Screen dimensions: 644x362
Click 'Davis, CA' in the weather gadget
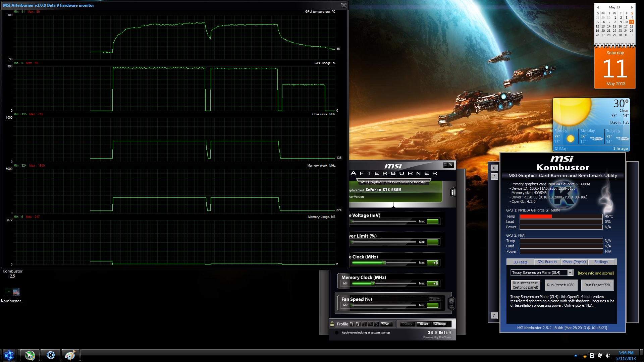(x=619, y=122)
